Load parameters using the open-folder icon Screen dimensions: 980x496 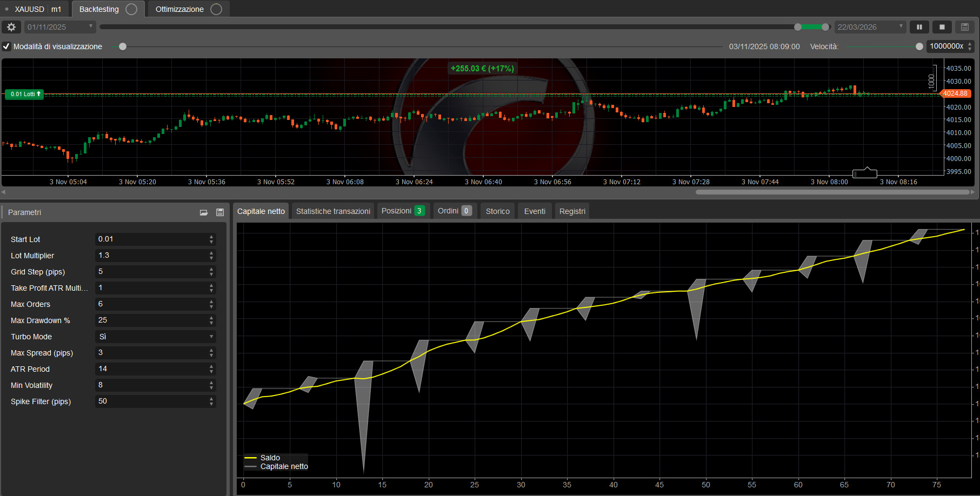point(204,212)
